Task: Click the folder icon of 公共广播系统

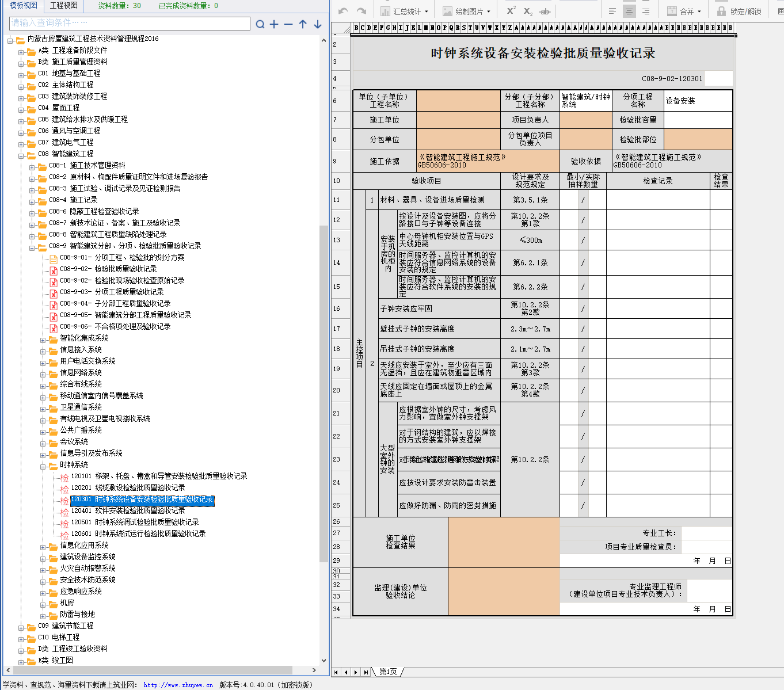Action: tap(53, 431)
